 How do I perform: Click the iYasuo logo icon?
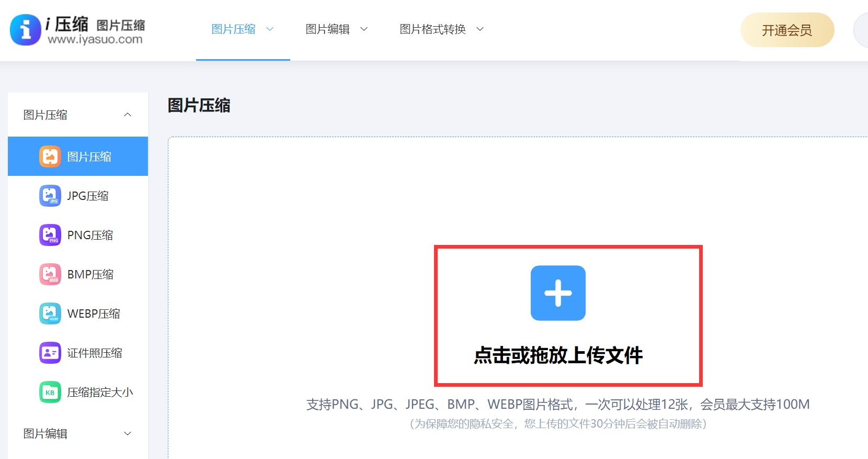pyautogui.click(x=25, y=30)
